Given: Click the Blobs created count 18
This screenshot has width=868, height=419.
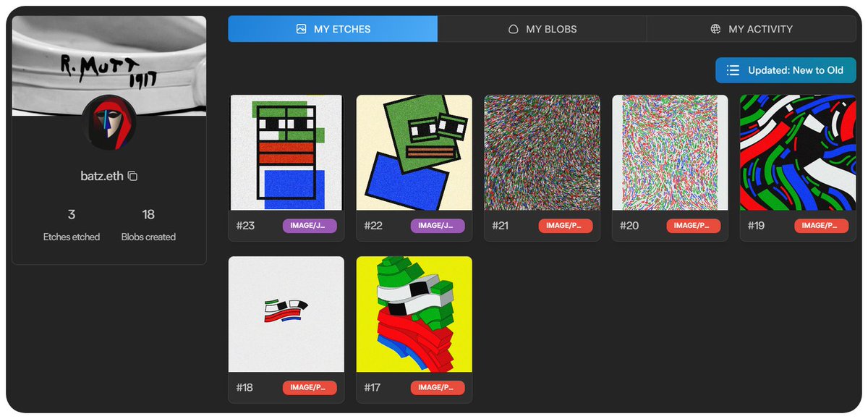Looking at the screenshot, I should pos(148,214).
